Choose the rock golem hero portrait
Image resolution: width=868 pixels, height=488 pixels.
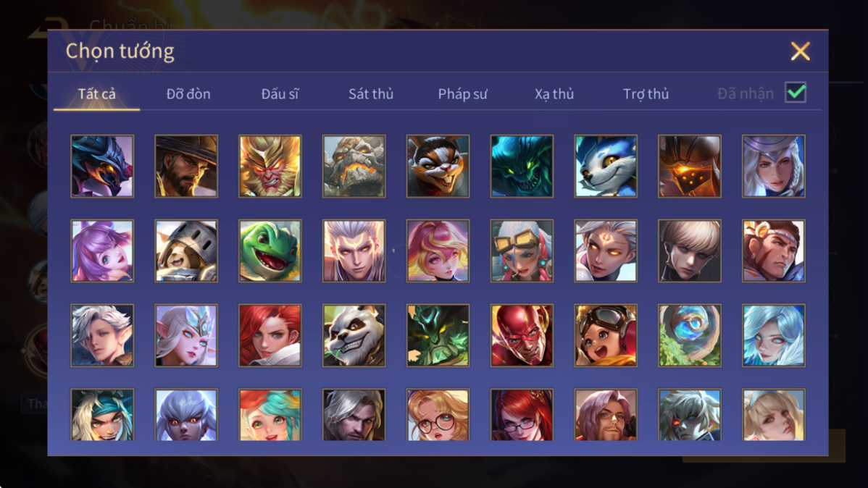click(x=354, y=167)
